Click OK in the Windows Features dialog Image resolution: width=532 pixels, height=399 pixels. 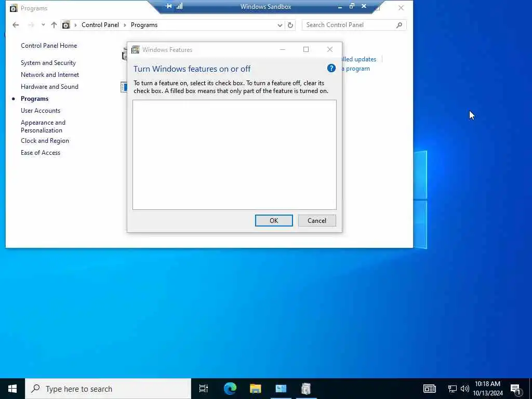click(274, 220)
